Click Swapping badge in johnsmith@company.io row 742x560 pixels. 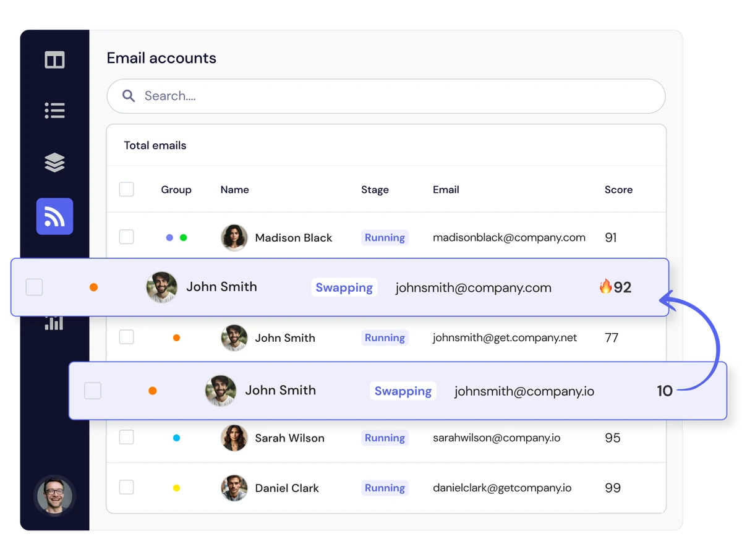click(x=403, y=391)
